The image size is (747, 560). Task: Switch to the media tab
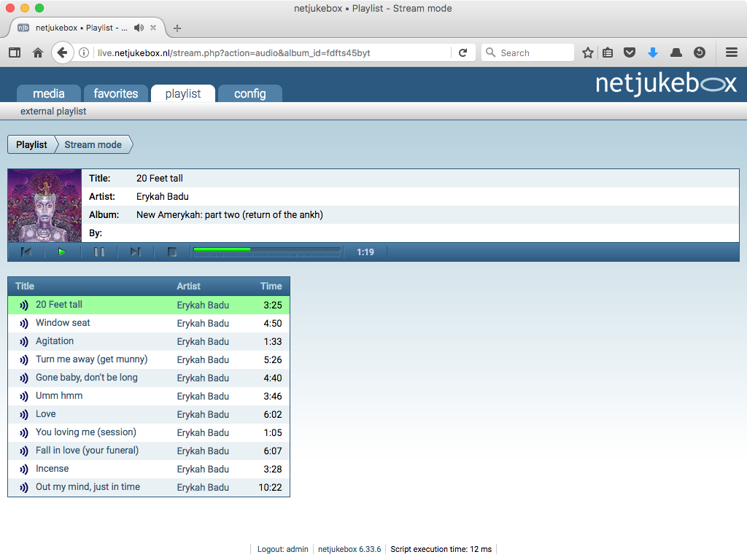tap(48, 93)
